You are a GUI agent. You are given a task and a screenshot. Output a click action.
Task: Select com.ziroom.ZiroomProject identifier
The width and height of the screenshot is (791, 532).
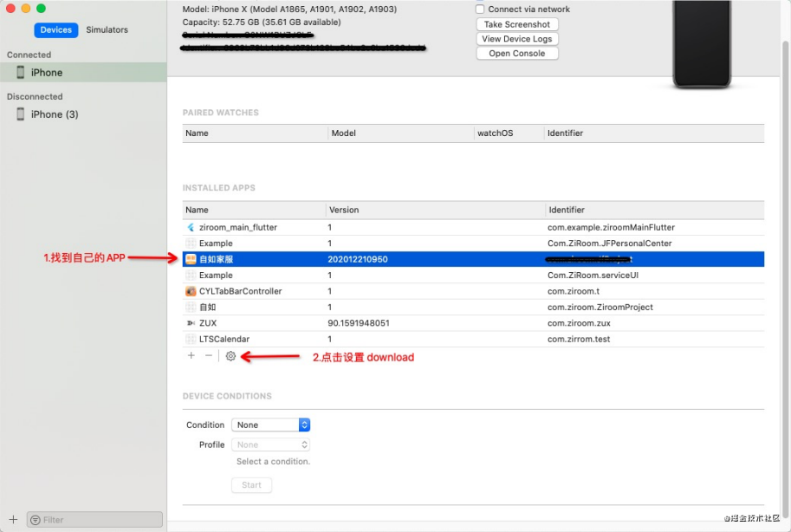(600, 307)
